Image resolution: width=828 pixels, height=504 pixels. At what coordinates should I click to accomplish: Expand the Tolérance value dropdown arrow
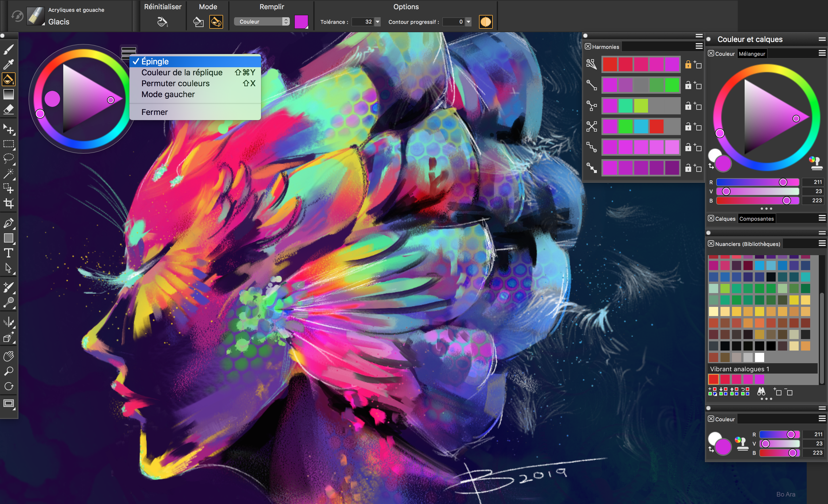tap(378, 22)
